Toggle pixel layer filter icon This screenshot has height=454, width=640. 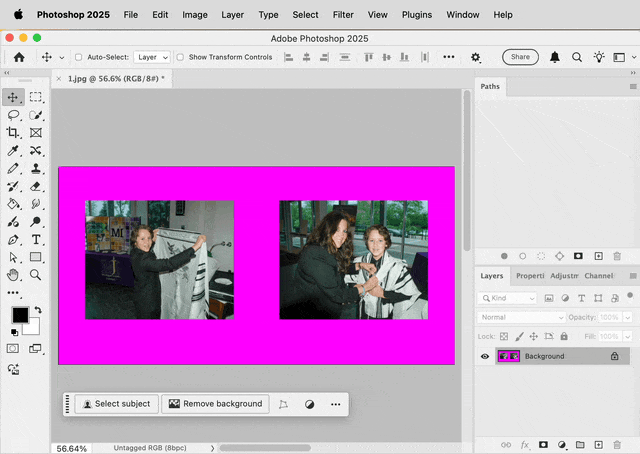[549, 298]
